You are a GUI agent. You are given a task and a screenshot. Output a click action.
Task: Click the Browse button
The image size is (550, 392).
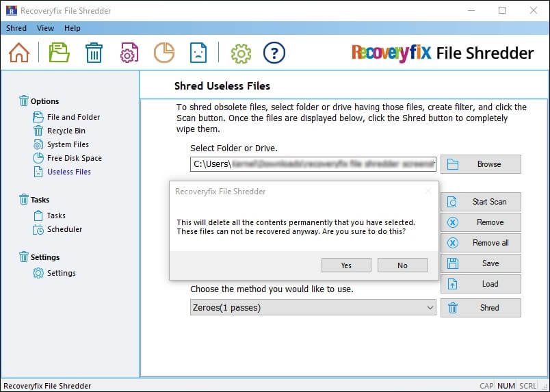480,164
